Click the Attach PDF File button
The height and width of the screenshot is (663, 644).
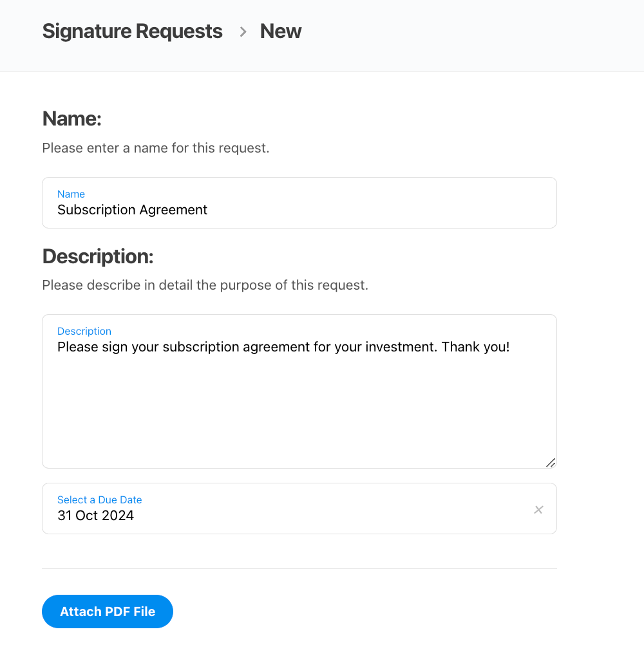107,612
